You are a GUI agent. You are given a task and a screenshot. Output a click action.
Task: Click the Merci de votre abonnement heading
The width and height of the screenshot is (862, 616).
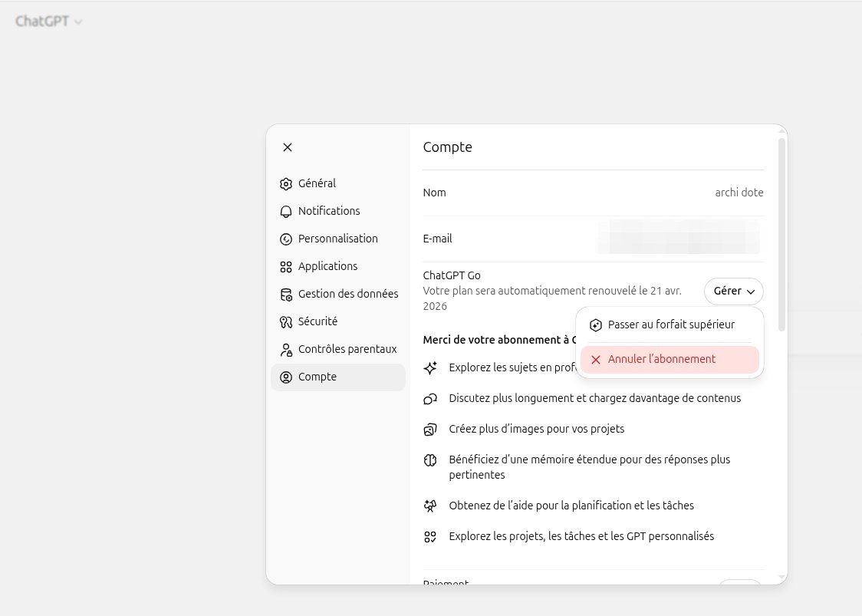pos(499,340)
